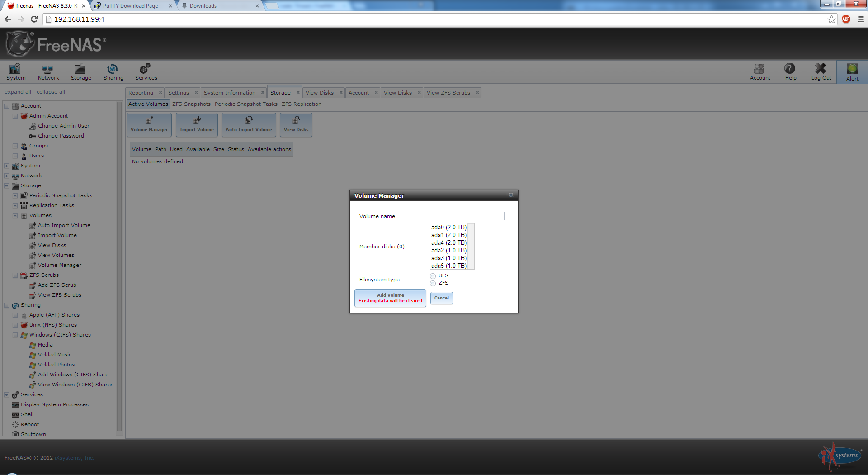Switch to the System Information tab

click(229, 93)
